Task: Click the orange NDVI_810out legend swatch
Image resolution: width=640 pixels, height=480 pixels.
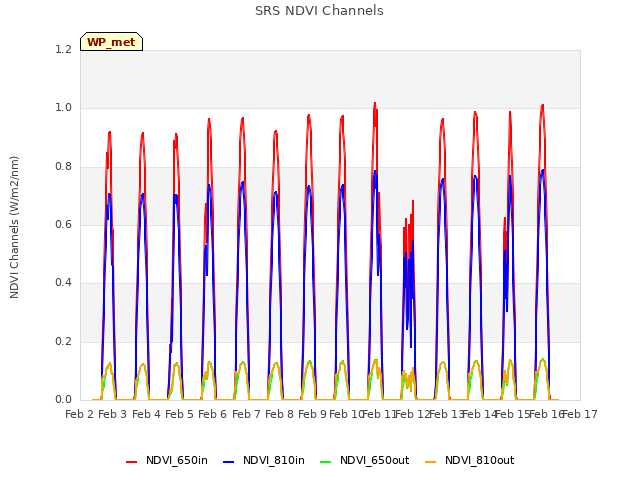Action: (x=431, y=462)
